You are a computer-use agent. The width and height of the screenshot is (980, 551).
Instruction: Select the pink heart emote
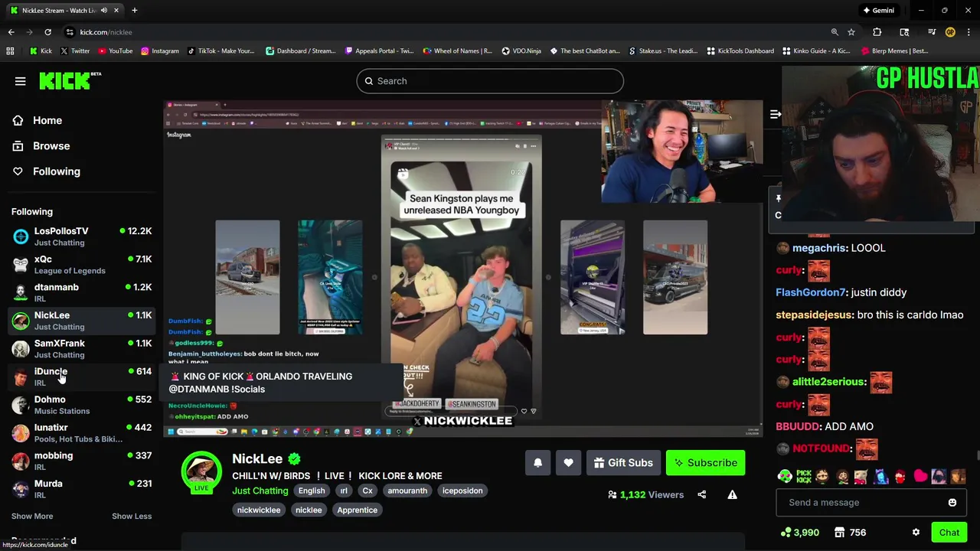click(920, 477)
